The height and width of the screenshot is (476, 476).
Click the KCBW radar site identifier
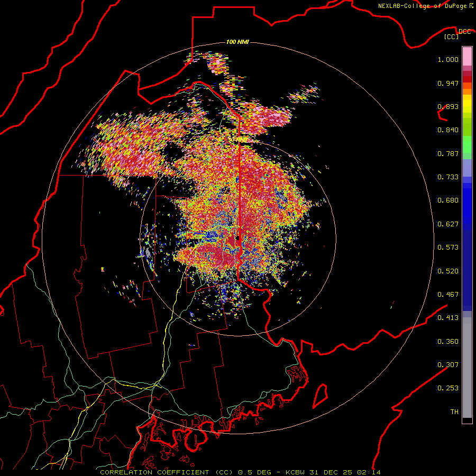point(296,472)
